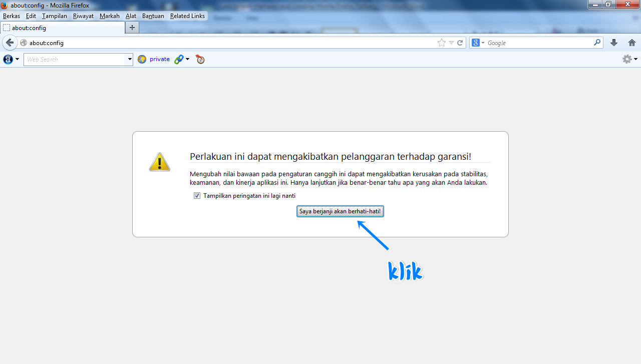Screen dimensions: 641x364
Task: Go to Home page icon
Action: [x=631, y=43]
